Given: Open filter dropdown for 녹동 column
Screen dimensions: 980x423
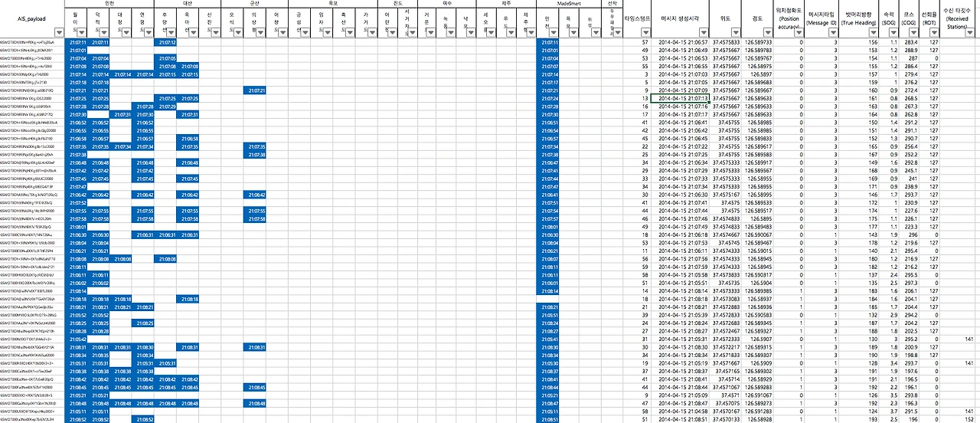Looking at the screenshot, I should tap(452, 34).
